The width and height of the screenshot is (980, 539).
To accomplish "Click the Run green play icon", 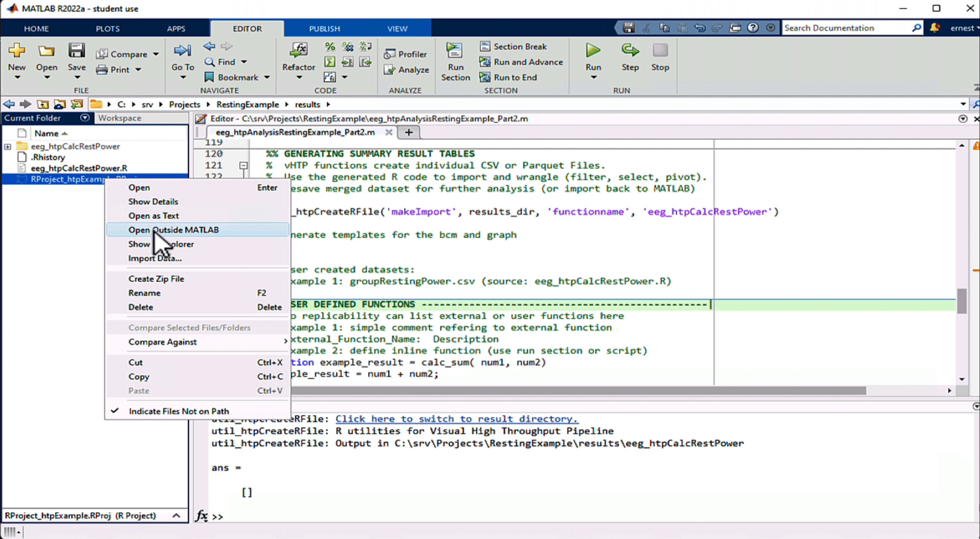I will [x=593, y=51].
